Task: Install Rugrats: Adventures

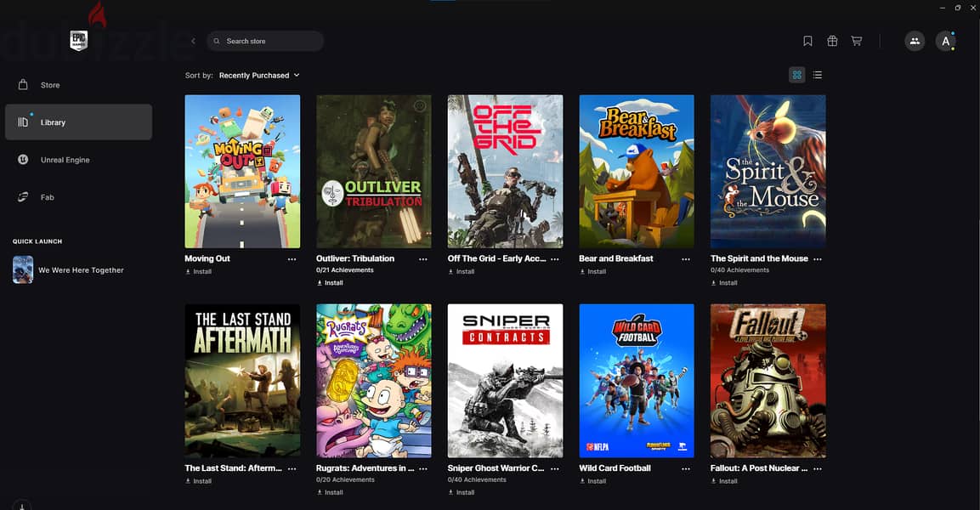Action: [330, 492]
